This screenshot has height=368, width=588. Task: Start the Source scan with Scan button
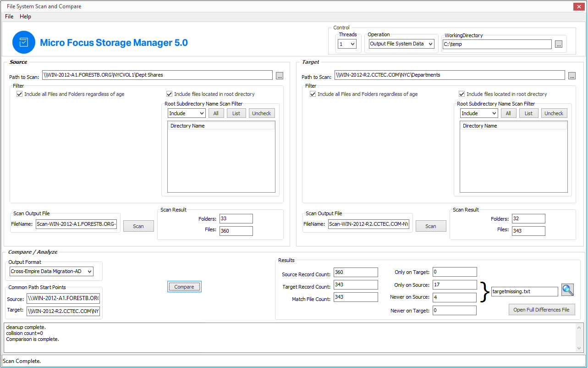point(138,226)
